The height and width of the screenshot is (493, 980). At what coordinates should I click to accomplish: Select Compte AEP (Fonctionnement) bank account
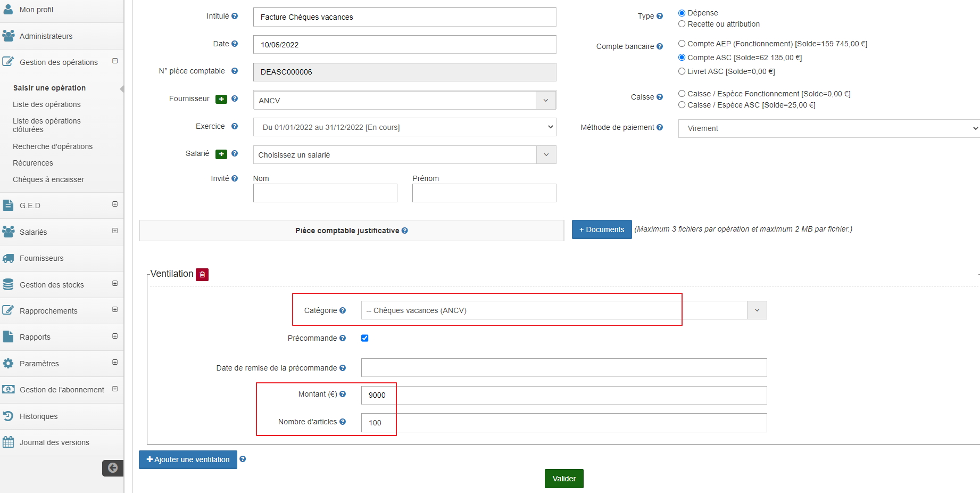pos(682,44)
